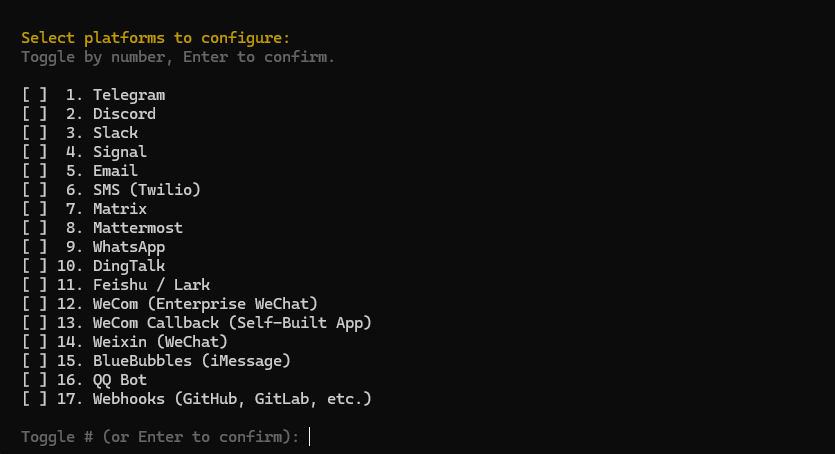Click the Telegram platform label
This screenshot has height=454, width=835.
129,95
